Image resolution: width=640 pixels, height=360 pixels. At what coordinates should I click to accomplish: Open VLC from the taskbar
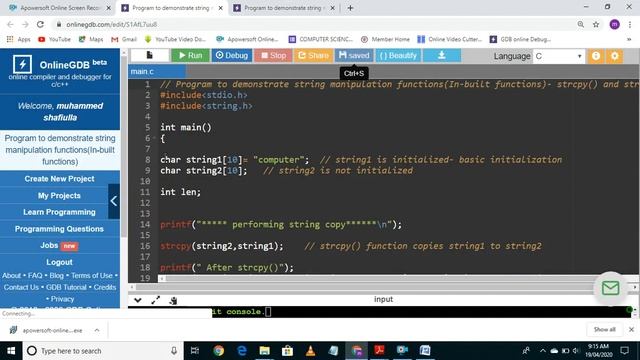[x=310, y=351]
